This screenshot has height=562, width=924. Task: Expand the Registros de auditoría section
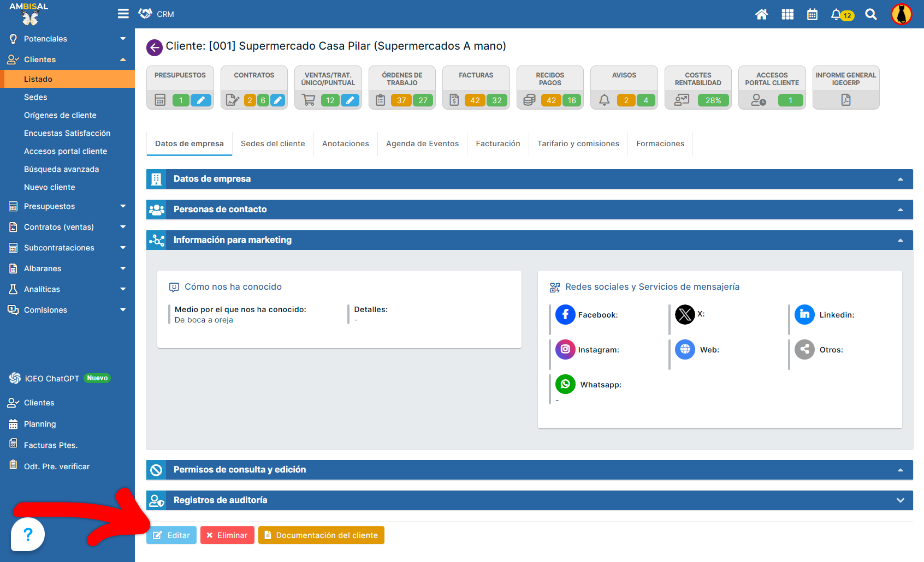tap(900, 500)
